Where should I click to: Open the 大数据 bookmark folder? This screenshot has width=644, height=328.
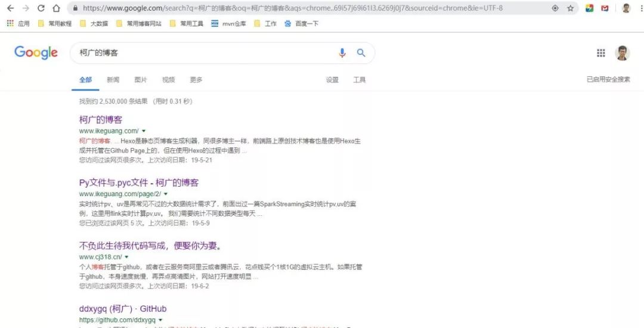click(94, 23)
